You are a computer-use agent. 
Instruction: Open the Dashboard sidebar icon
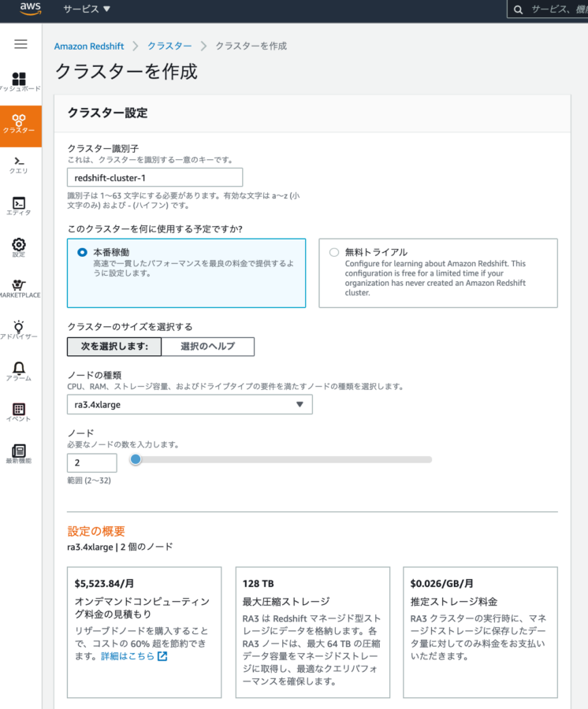19,80
